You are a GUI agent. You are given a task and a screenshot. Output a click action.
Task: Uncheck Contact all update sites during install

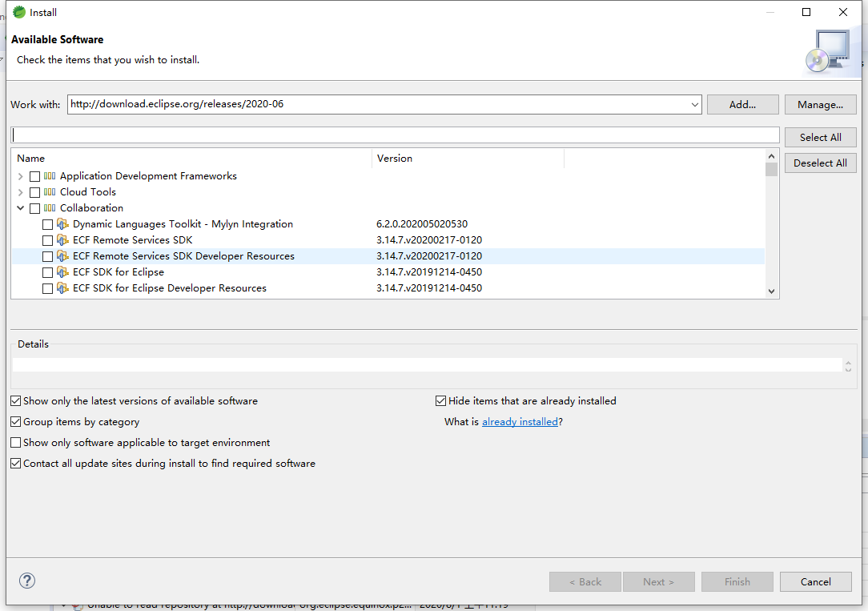16,464
